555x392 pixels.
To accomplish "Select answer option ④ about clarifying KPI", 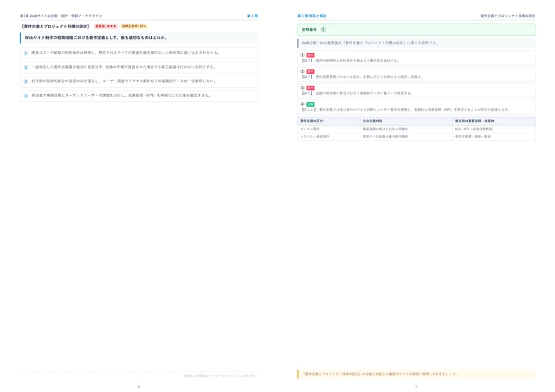I will 139,95.
